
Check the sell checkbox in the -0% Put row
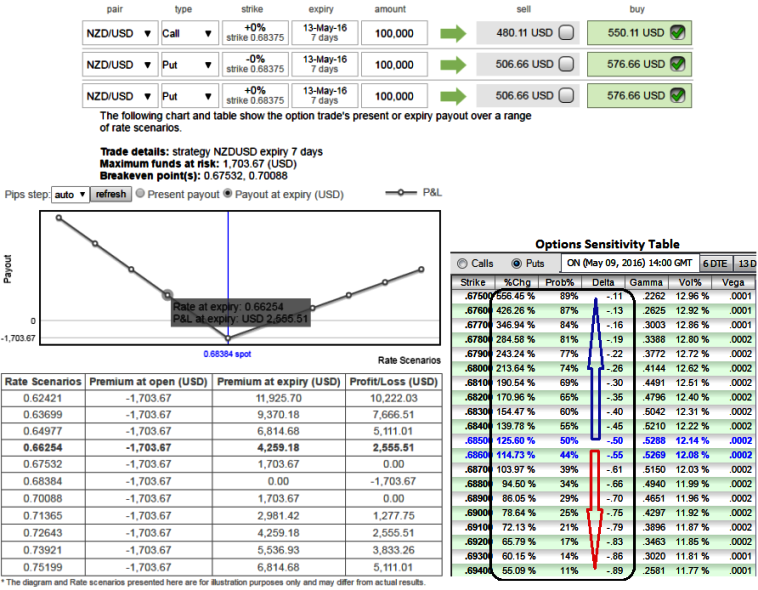566,64
